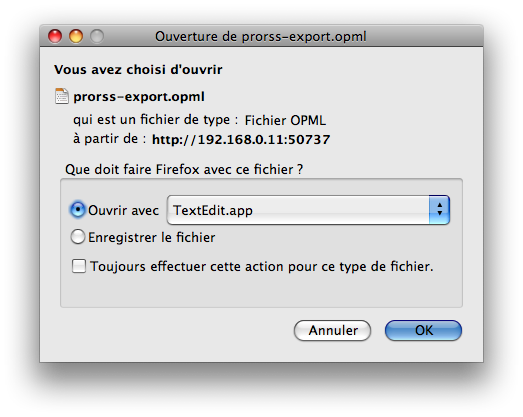Click the title Ouverture de prorss-export.opml
The width and height of the screenshot is (523, 417).
click(x=261, y=36)
